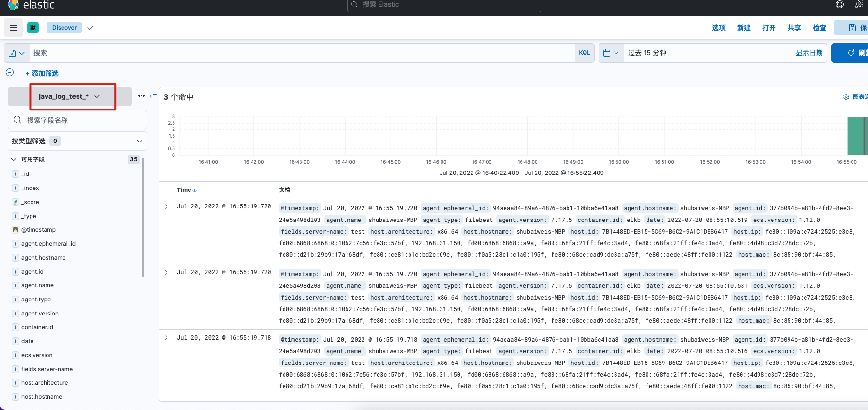Click the 文档 column header
The height and width of the screenshot is (410, 868).
pyautogui.click(x=284, y=190)
